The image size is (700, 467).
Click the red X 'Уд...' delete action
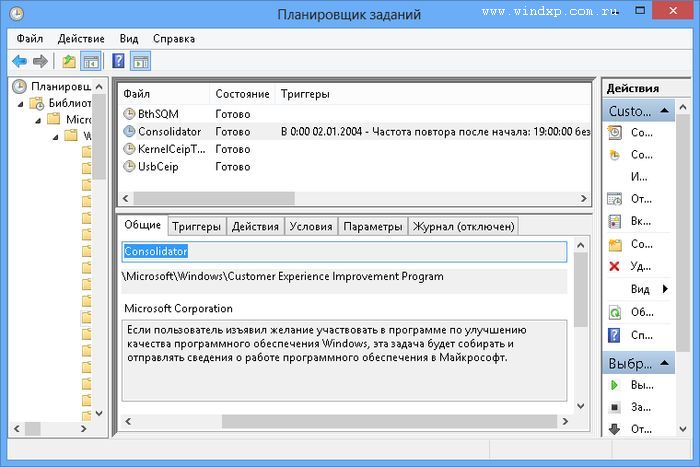point(630,267)
